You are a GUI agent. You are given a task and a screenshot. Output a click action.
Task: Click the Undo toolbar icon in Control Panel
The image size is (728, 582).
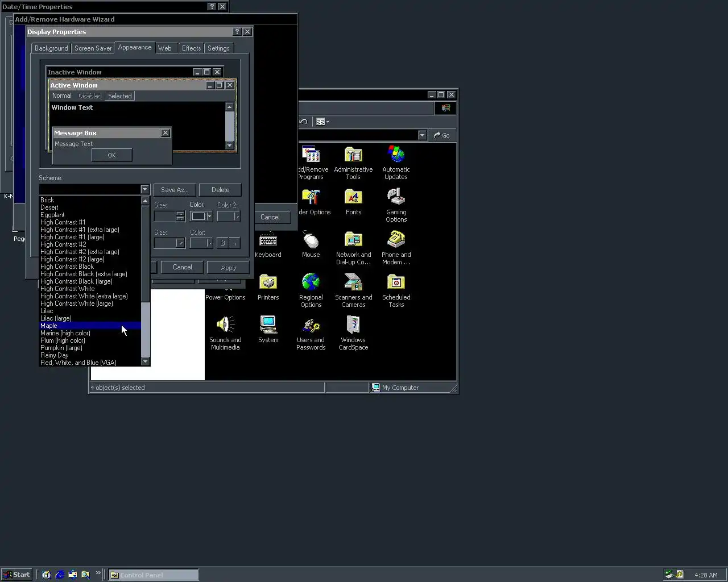click(x=304, y=121)
